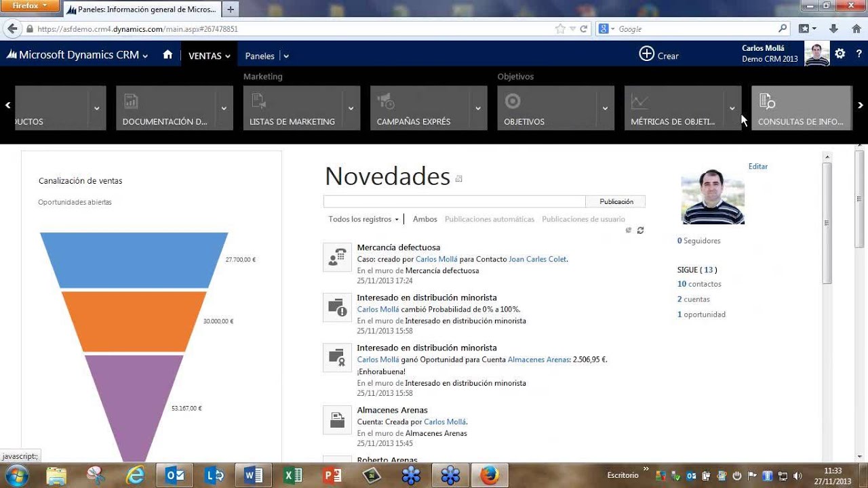Open the LISTAS DE MARKETING tile
Viewport: 868px width, 488px height.
[293, 108]
